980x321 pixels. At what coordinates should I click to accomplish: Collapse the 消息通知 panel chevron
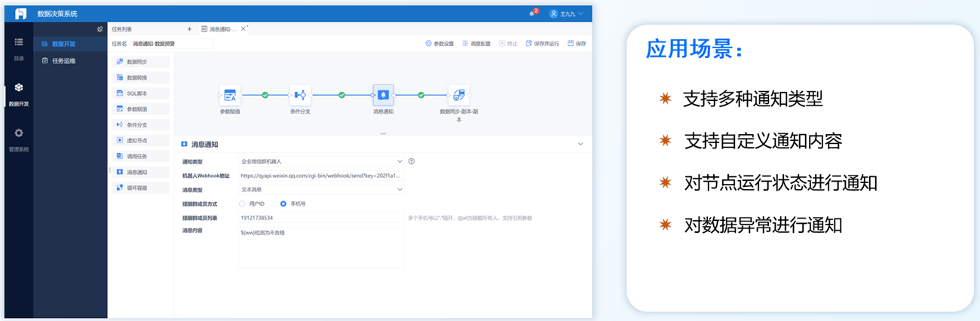coord(580,144)
